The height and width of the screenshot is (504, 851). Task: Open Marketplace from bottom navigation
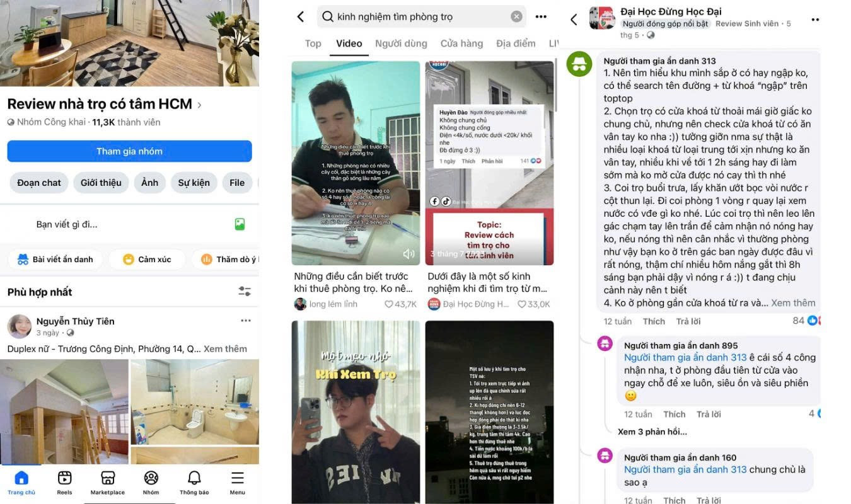coord(108,478)
